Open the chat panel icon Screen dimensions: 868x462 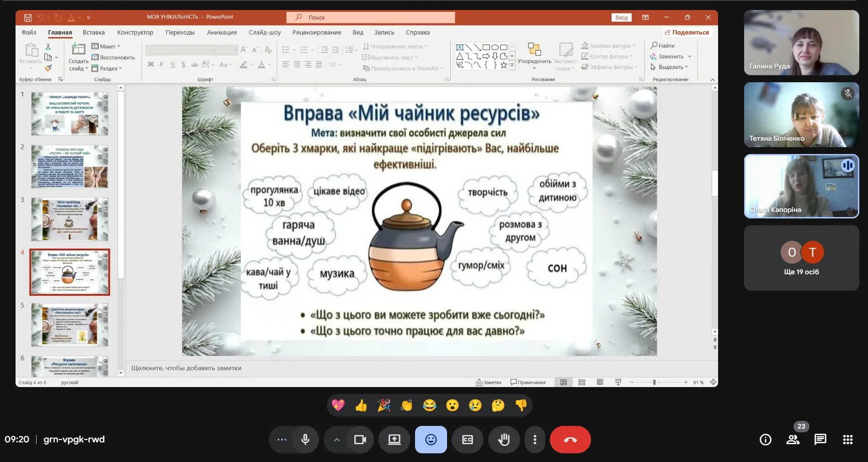820,440
